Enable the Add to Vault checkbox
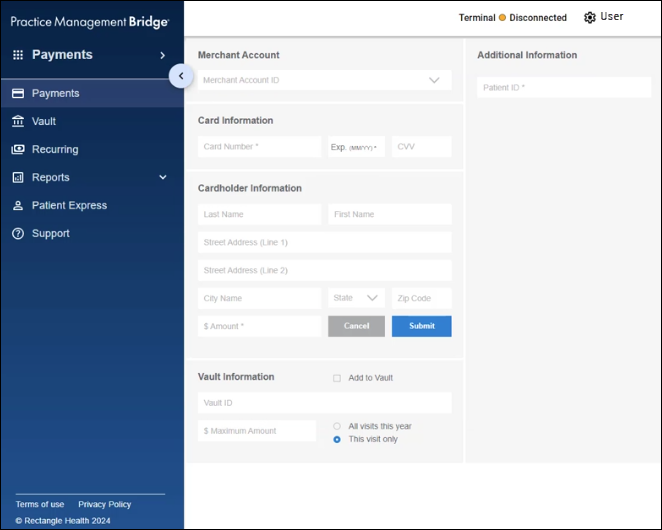 pyautogui.click(x=337, y=378)
